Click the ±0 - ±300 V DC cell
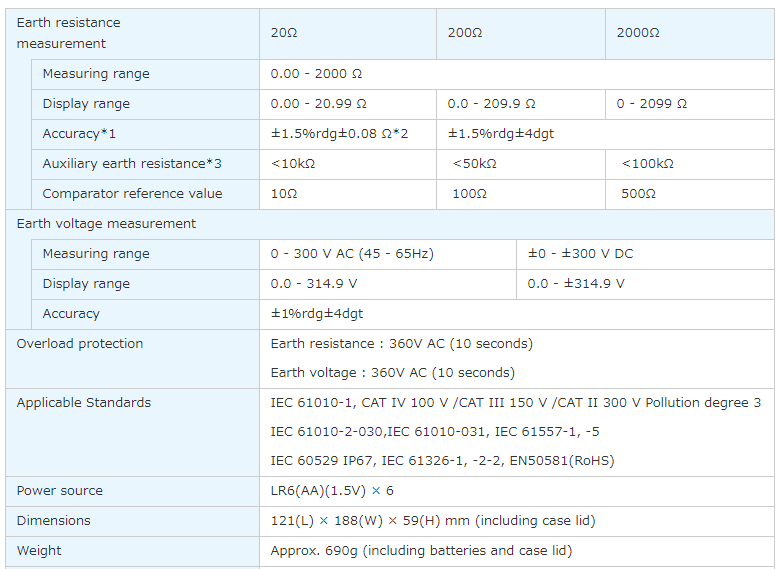The width and height of the screenshot is (777, 569). tap(580, 254)
